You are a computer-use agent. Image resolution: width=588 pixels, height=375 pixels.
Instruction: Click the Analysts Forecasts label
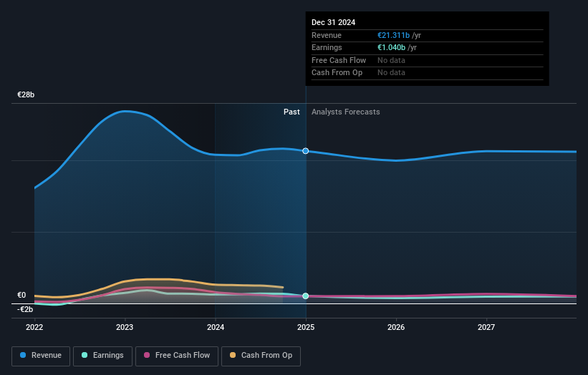pos(345,112)
